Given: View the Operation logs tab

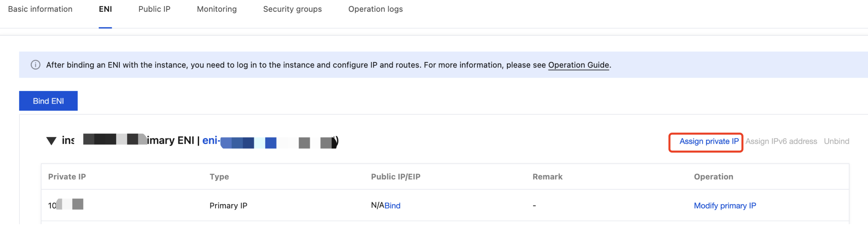Looking at the screenshot, I should click(x=376, y=9).
